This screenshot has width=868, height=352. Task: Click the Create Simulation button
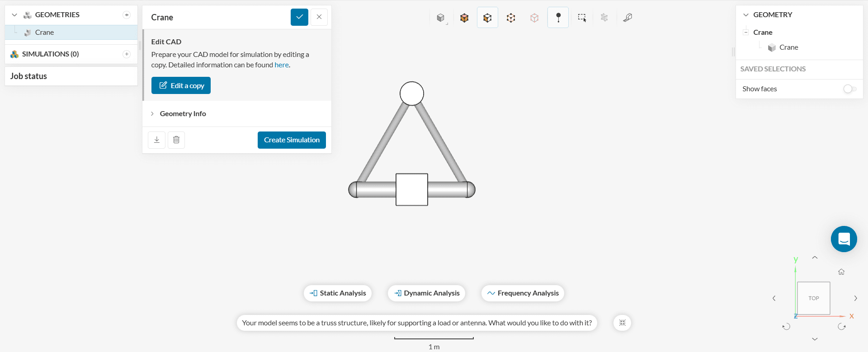pyautogui.click(x=292, y=140)
